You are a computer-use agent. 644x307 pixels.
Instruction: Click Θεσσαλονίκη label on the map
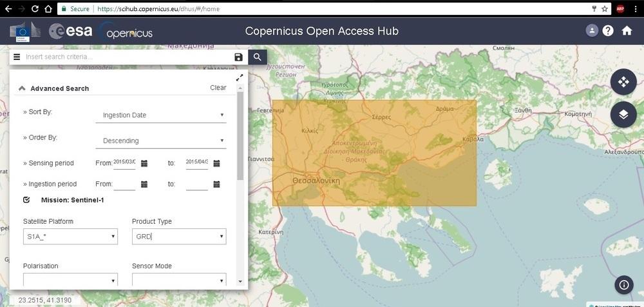pyautogui.click(x=316, y=181)
